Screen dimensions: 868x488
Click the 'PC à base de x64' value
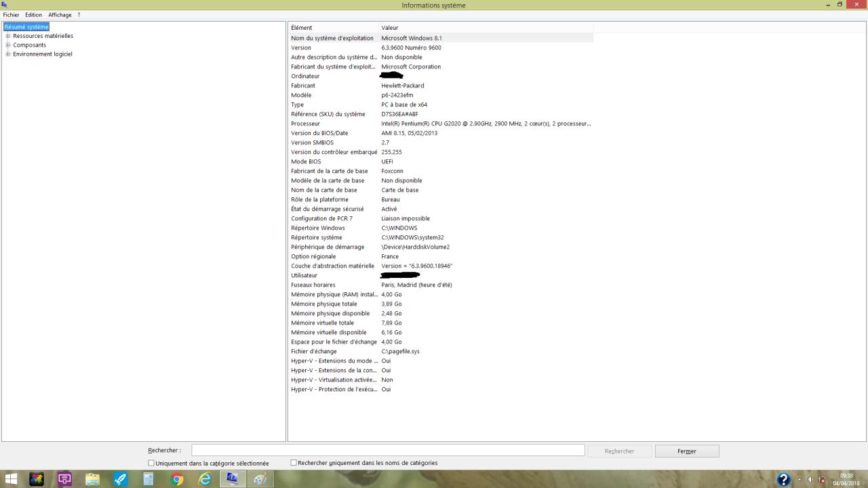click(x=404, y=104)
